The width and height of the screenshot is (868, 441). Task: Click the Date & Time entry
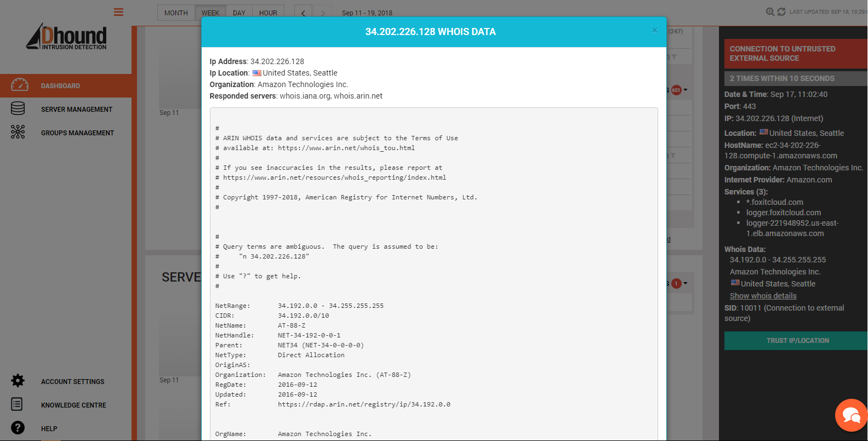click(776, 94)
